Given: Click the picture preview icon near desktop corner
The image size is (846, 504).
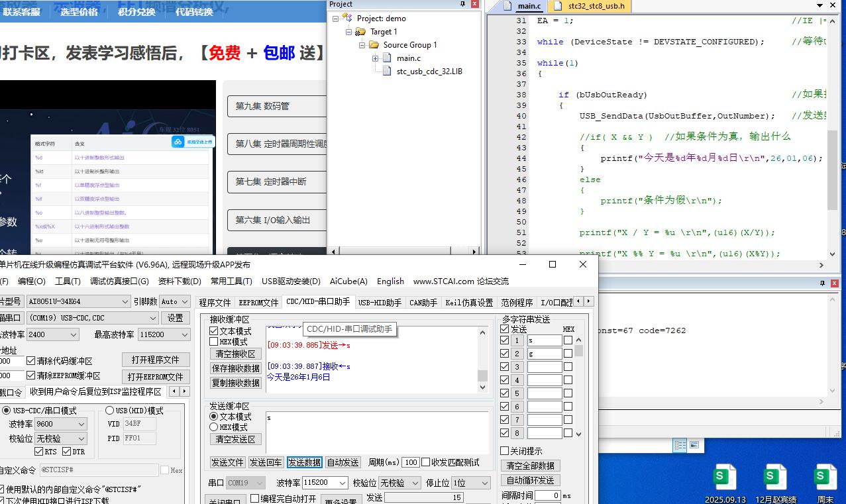Looking at the screenshot, I should tap(694, 446).
